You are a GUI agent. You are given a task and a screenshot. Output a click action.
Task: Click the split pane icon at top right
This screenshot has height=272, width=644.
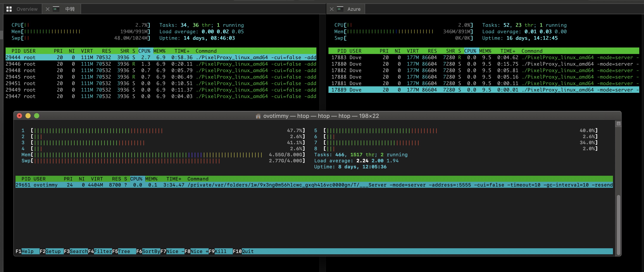pyautogui.click(x=618, y=123)
